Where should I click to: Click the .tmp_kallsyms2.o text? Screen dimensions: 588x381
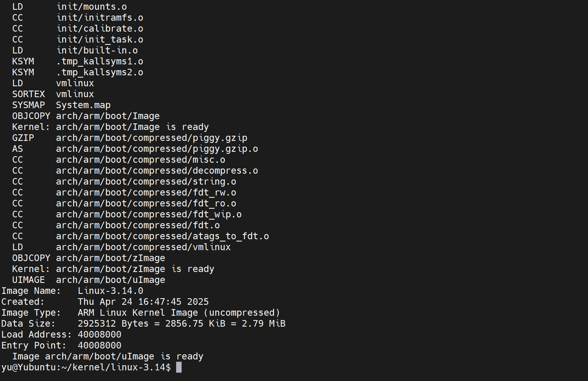point(100,72)
